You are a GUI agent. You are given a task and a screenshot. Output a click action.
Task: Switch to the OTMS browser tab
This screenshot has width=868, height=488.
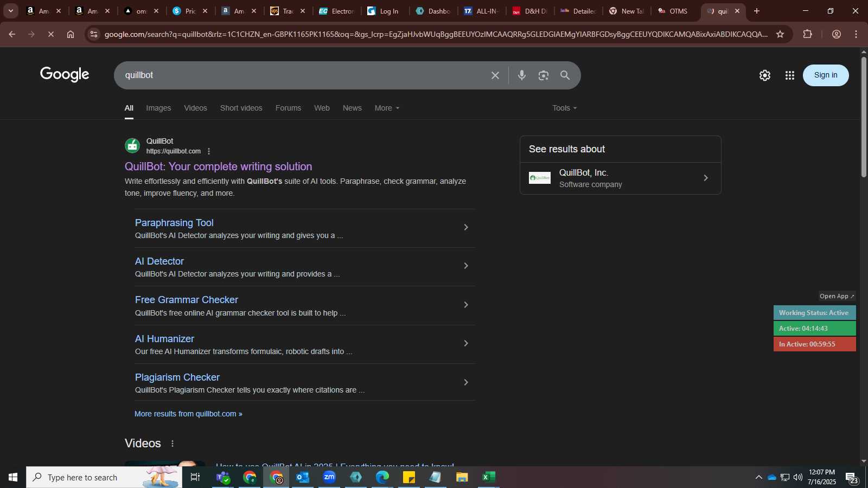(x=674, y=11)
